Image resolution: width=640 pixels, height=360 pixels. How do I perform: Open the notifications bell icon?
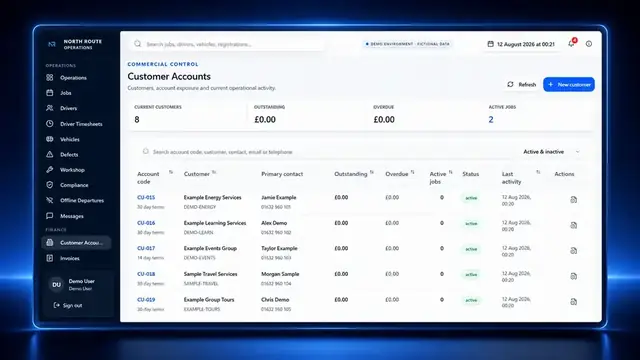571,44
